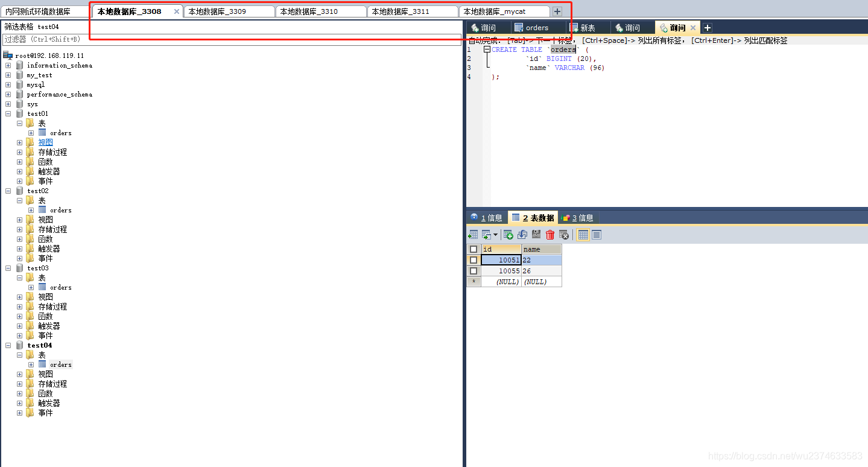The height and width of the screenshot is (467, 868).
Task: Close the active 询问 query tab
Action: (693, 28)
